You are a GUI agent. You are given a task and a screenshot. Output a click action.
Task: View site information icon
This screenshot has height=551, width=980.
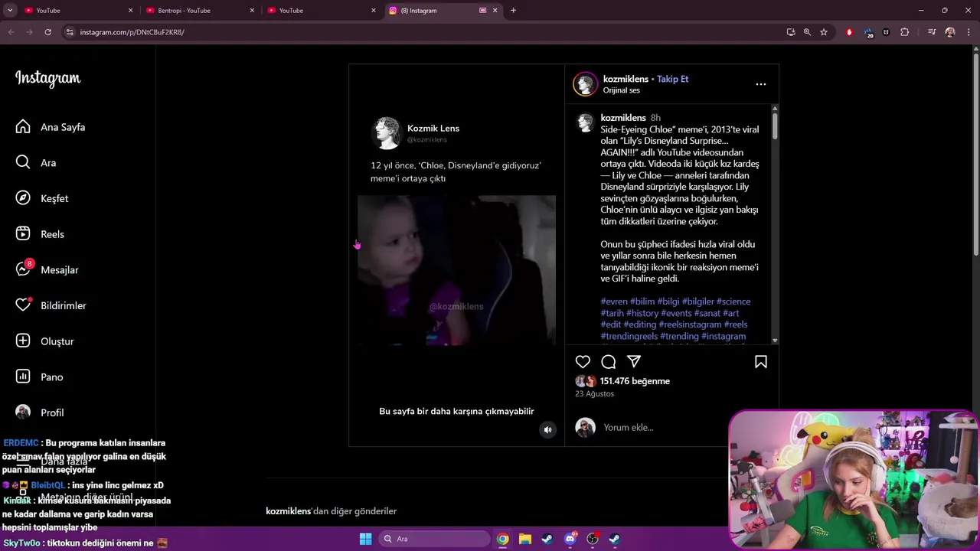(x=70, y=32)
